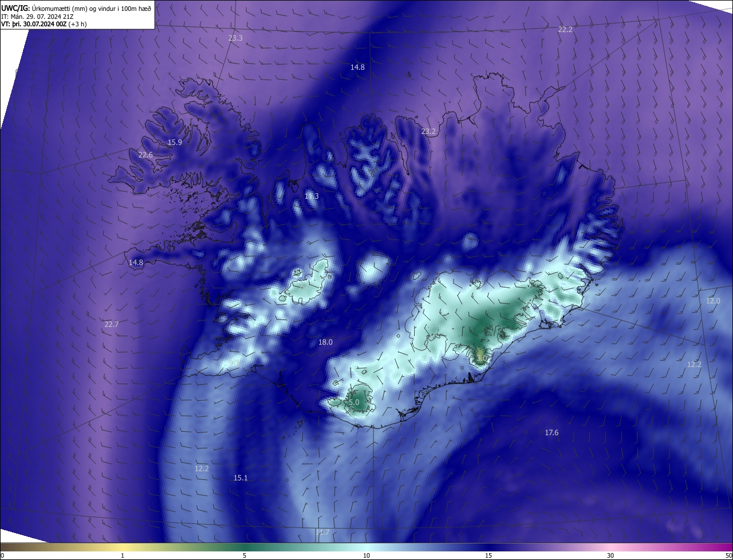Click the 23.2 value on the map
This screenshot has height=560, width=733.
click(428, 131)
